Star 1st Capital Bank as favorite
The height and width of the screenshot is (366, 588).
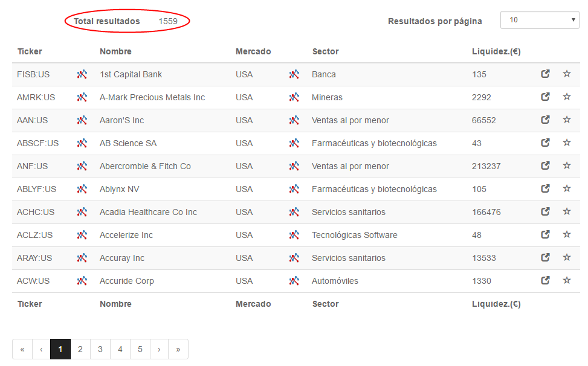(567, 74)
